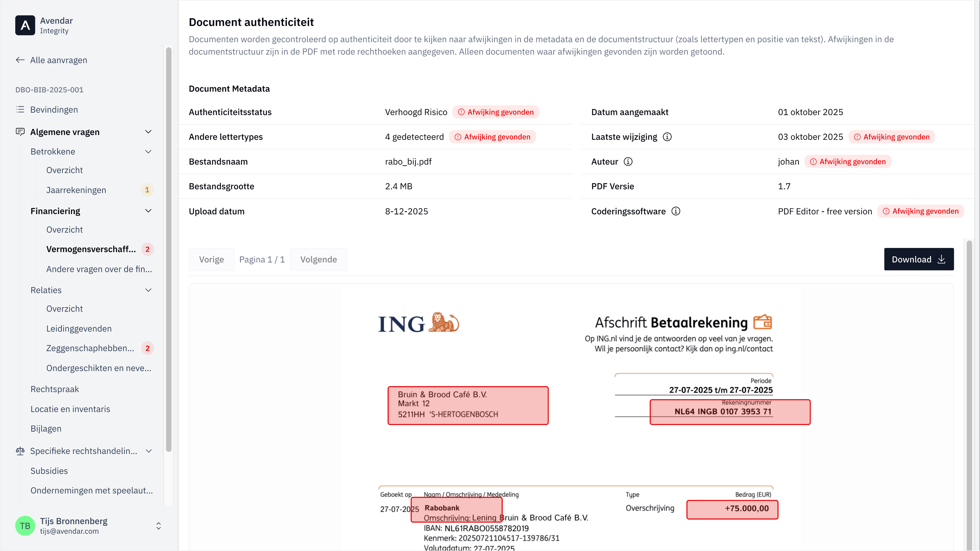Click the red highlighted +75.000,00 amount

(732, 509)
